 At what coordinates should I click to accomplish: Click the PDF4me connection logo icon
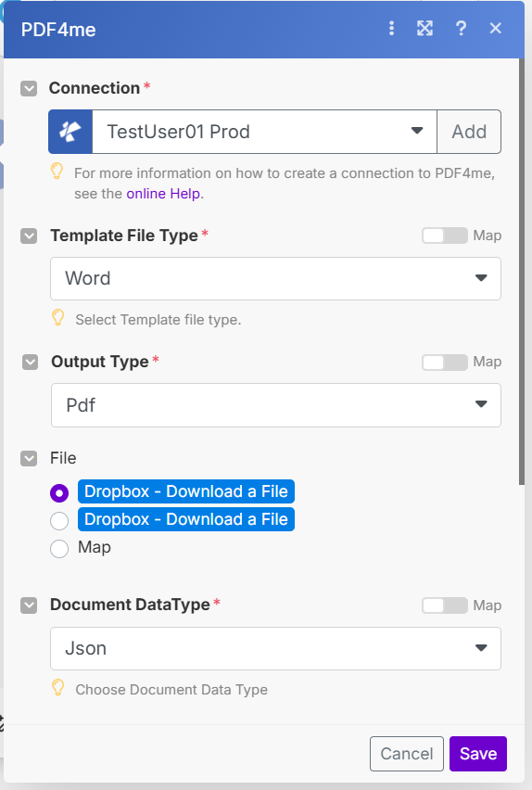70,132
